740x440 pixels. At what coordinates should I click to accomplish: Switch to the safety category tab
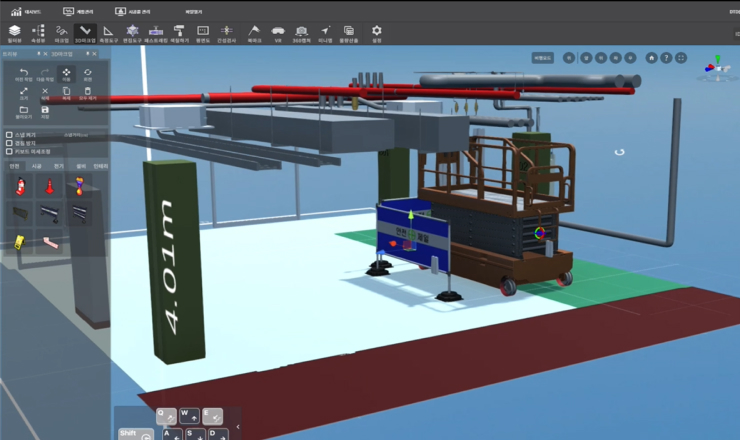point(15,166)
